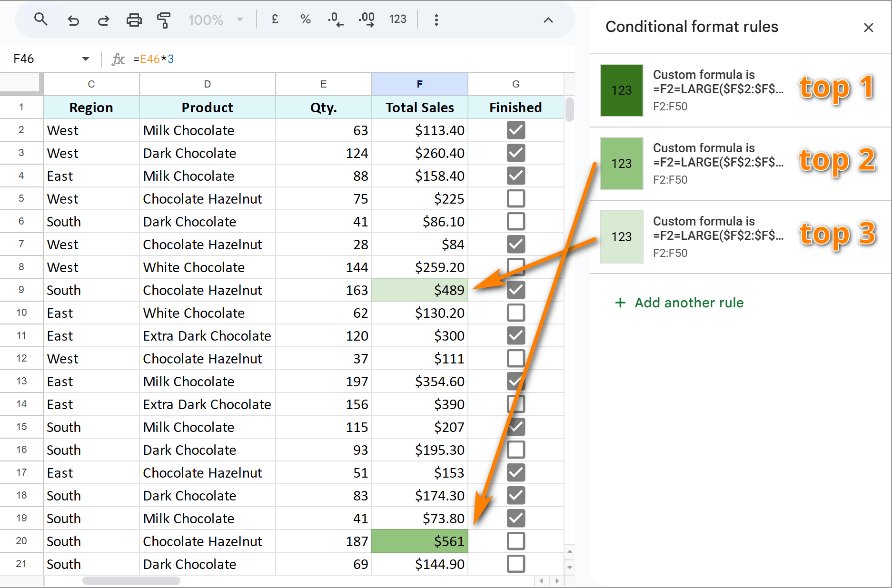This screenshot has width=892, height=588.
Task: Check Finished box in row 20
Action: (516, 541)
